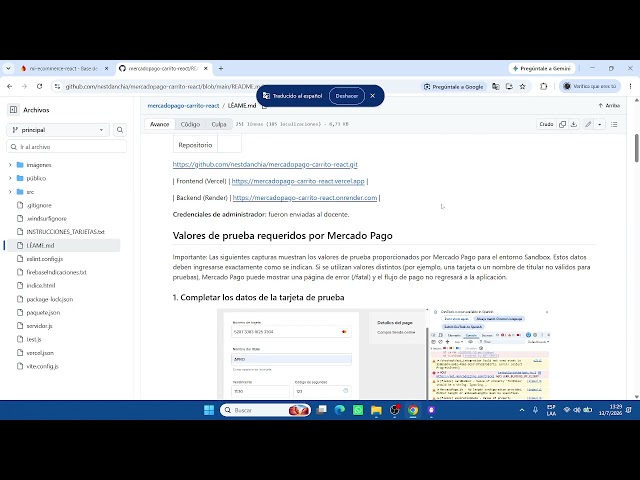Select LÉAME.md in the file tree
This screenshot has width=640, height=480.
62,245
